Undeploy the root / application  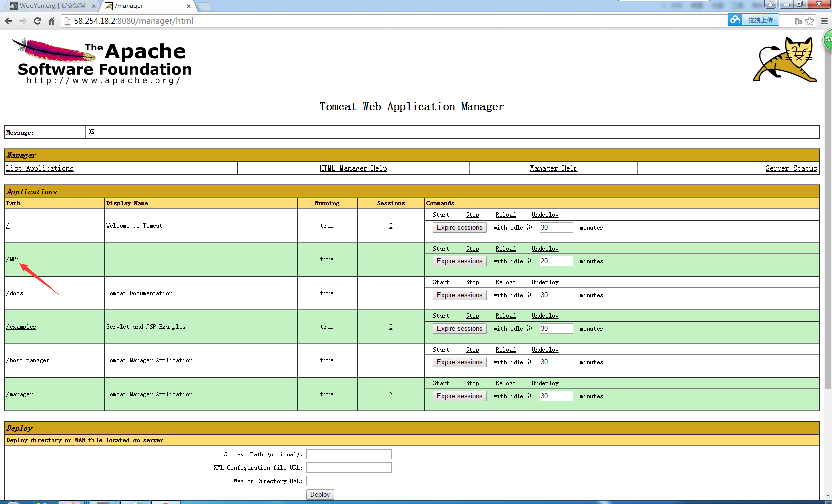[545, 215]
